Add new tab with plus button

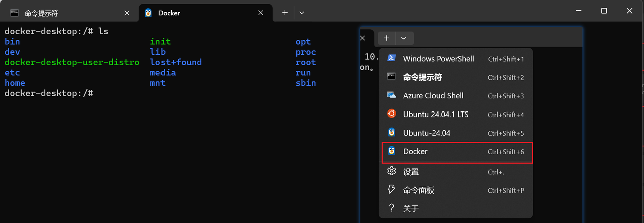point(285,13)
